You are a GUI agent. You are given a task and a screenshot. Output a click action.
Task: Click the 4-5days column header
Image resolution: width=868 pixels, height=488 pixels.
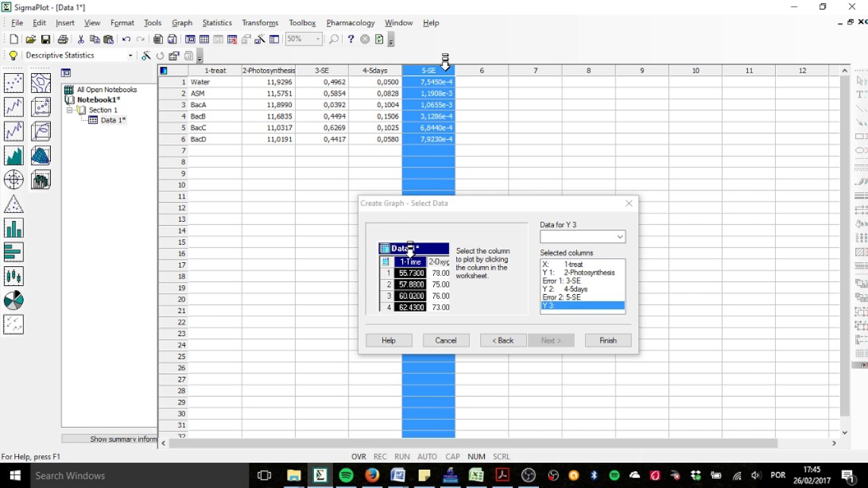(375, 70)
